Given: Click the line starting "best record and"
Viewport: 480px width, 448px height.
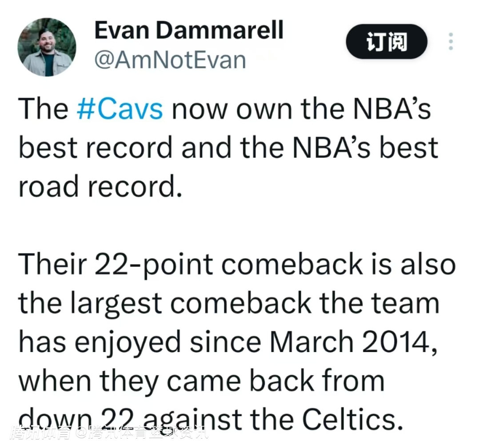Looking at the screenshot, I should pos(228,148).
